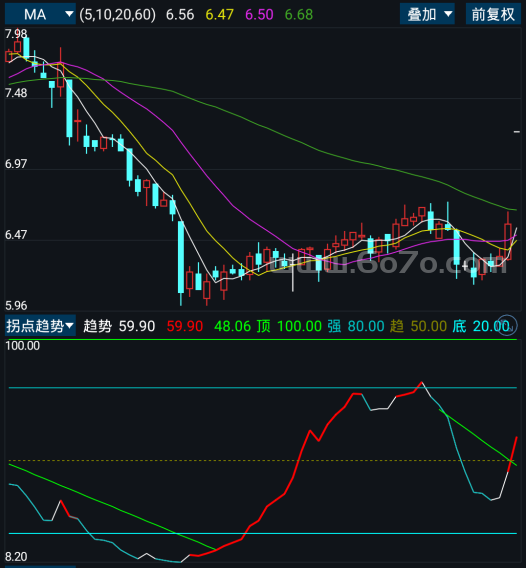Click the 6.47 price axis label

tap(16, 235)
